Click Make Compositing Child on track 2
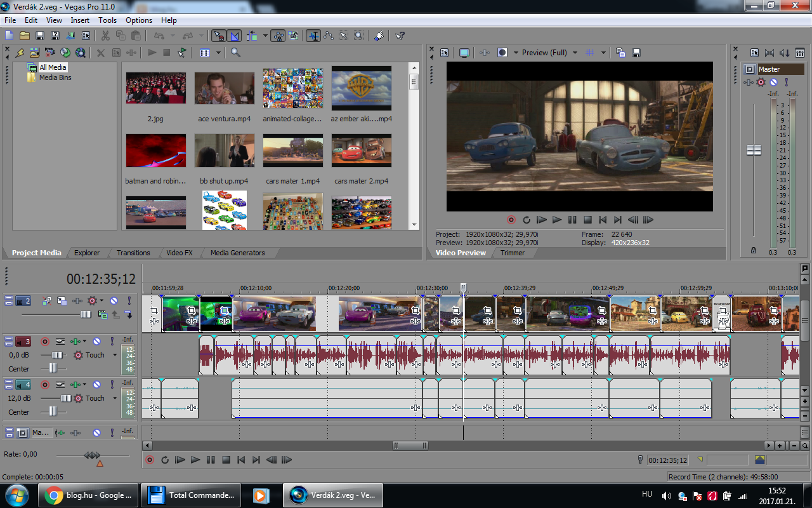This screenshot has height=508, width=812. click(x=128, y=314)
